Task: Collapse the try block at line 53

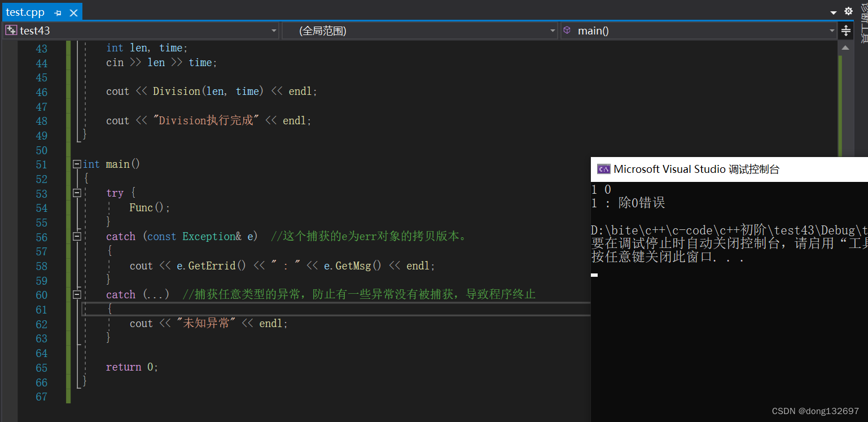Action: coord(76,193)
